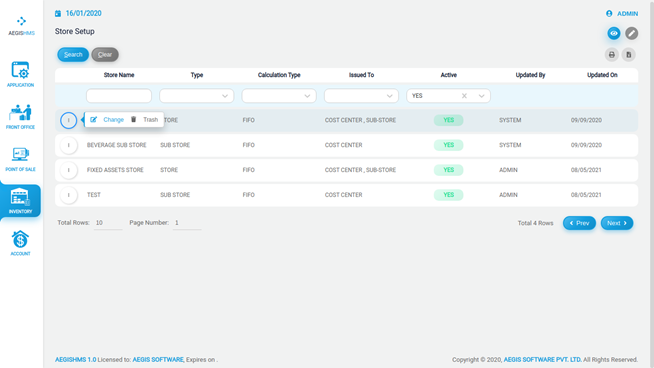Click the YES badge for TEST row
Viewport: 654px width, 368px height.
(448, 195)
